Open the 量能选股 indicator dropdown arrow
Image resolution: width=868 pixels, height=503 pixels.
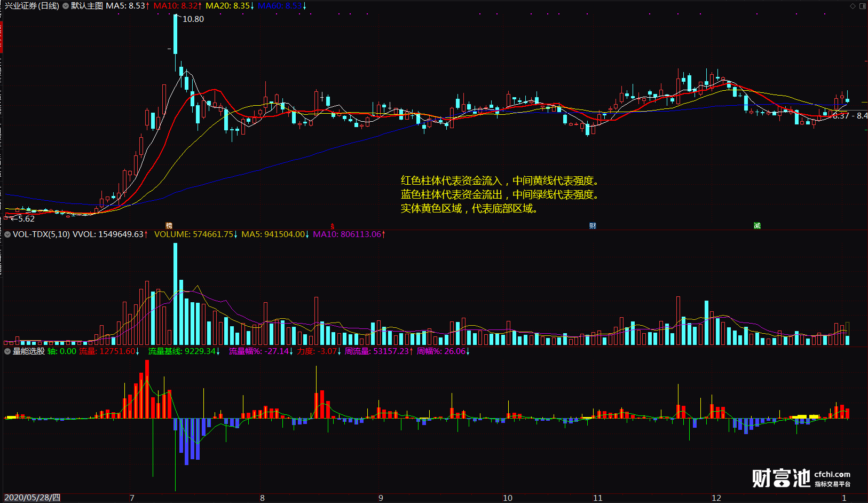coord(7,351)
